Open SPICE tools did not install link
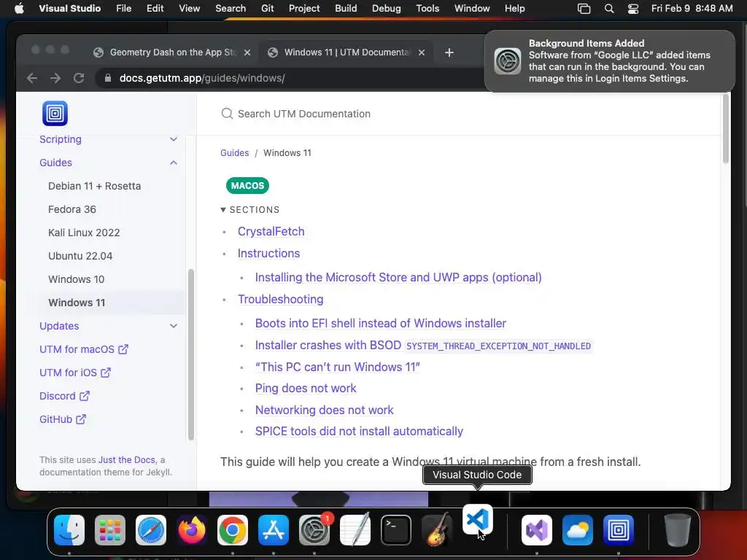The image size is (747, 560). [359, 431]
